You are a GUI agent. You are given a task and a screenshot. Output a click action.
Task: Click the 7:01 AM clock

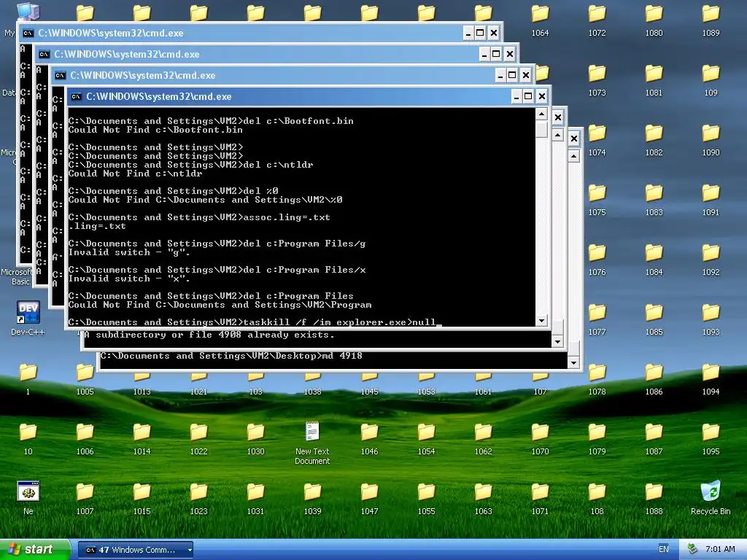[720, 550]
